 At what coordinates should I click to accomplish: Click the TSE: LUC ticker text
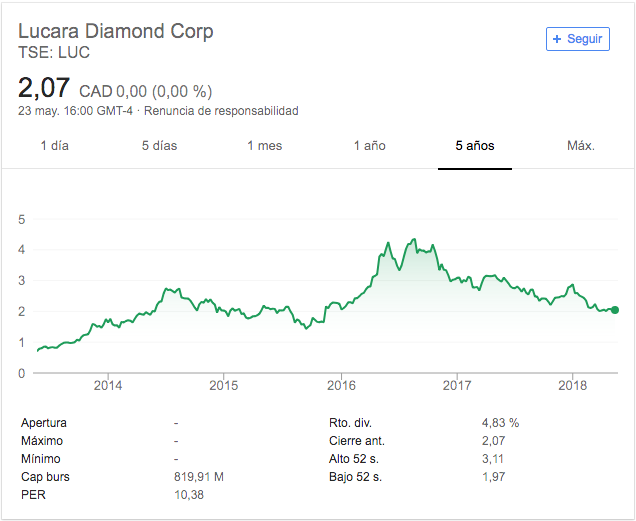54,52
